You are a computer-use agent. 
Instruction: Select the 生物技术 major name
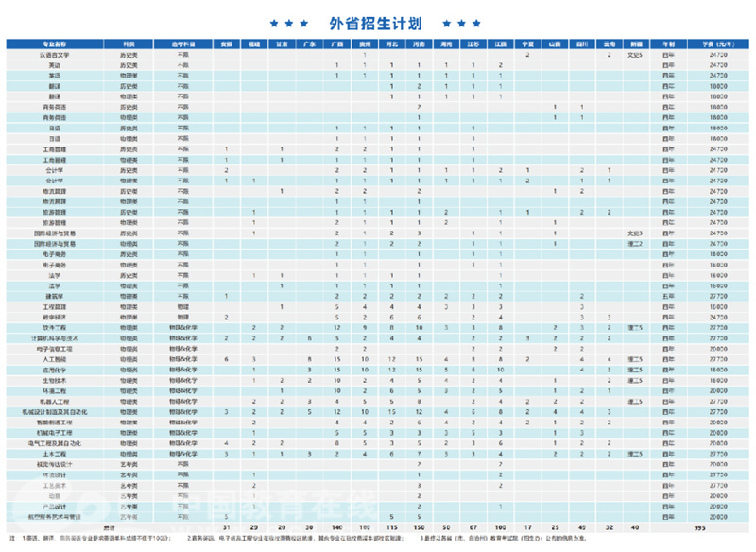click(55, 381)
